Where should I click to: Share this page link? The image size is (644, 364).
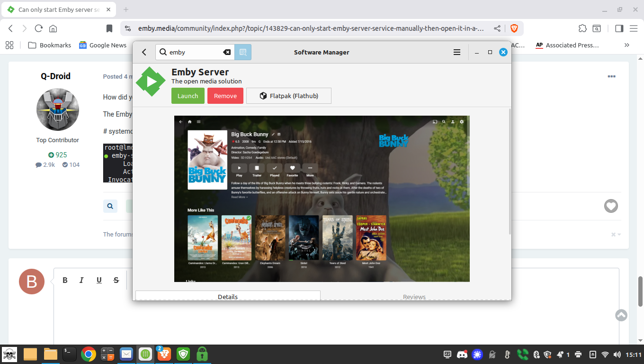(x=497, y=28)
